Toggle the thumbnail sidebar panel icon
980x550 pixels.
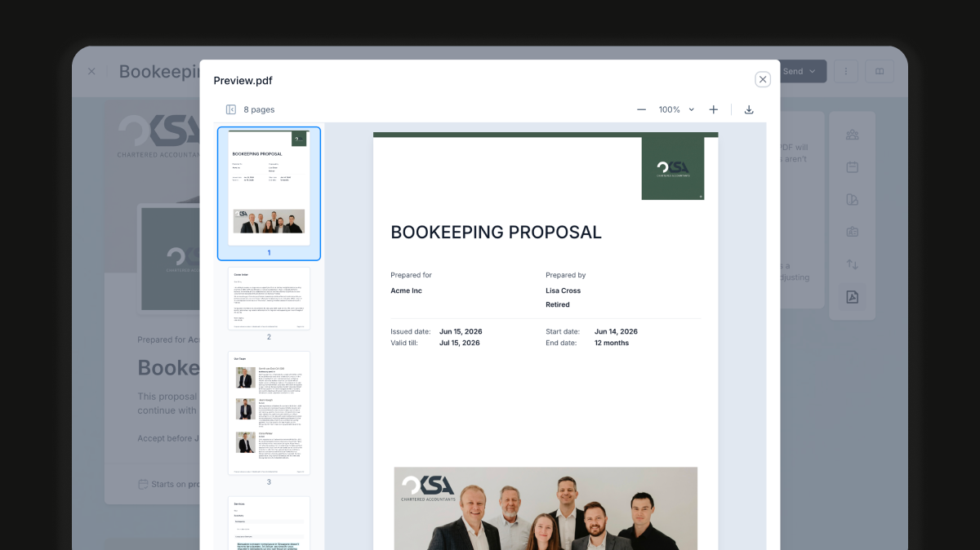[231, 109]
